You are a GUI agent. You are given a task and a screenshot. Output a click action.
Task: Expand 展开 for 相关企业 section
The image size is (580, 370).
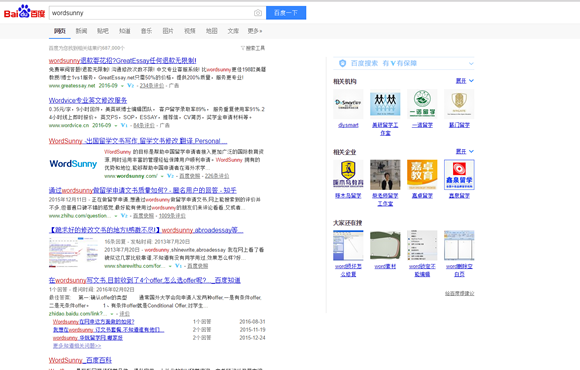coord(465,151)
